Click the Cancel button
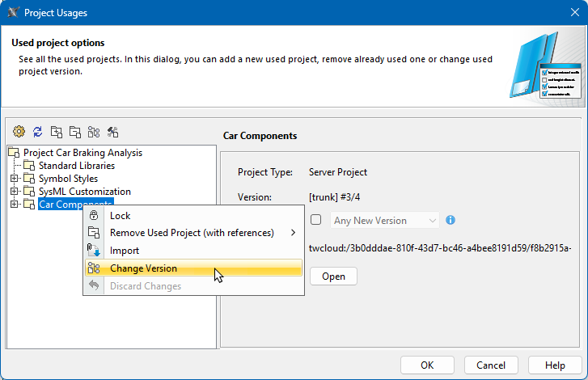Image resolution: width=588 pixels, height=380 pixels. (x=491, y=365)
